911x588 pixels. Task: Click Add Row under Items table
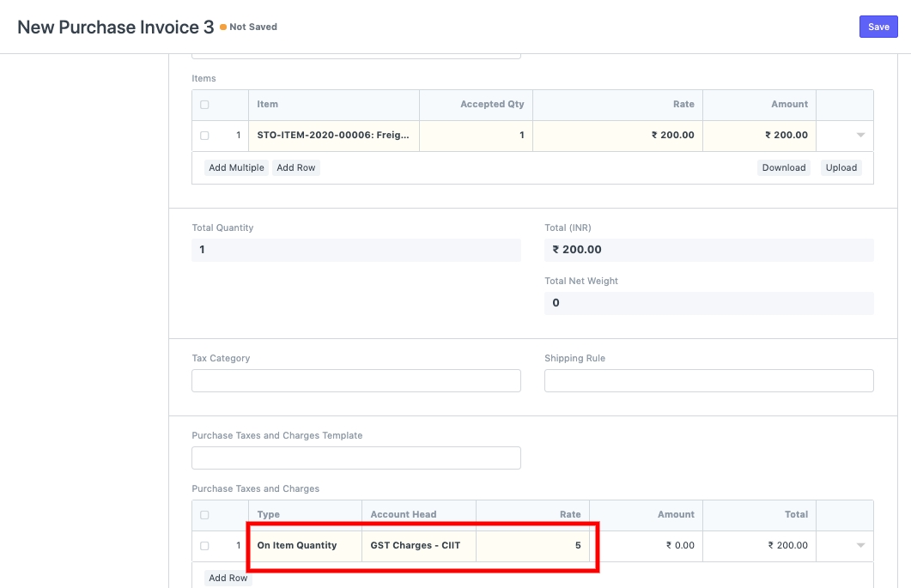point(295,168)
